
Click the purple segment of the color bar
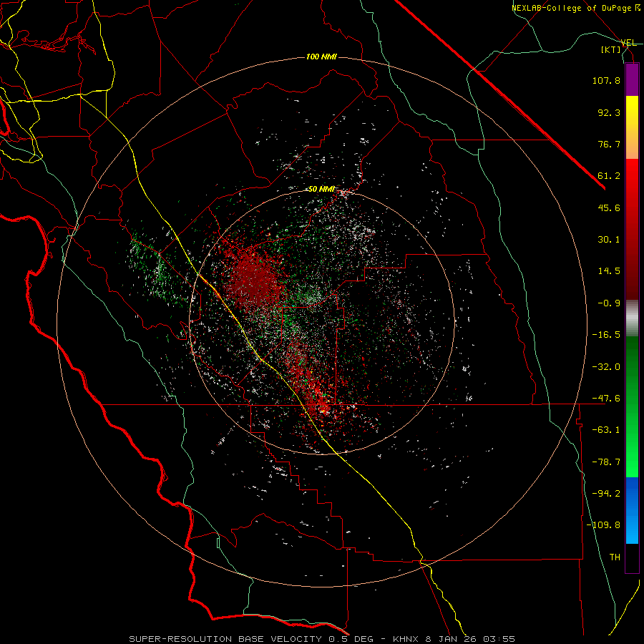pos(632,79)
